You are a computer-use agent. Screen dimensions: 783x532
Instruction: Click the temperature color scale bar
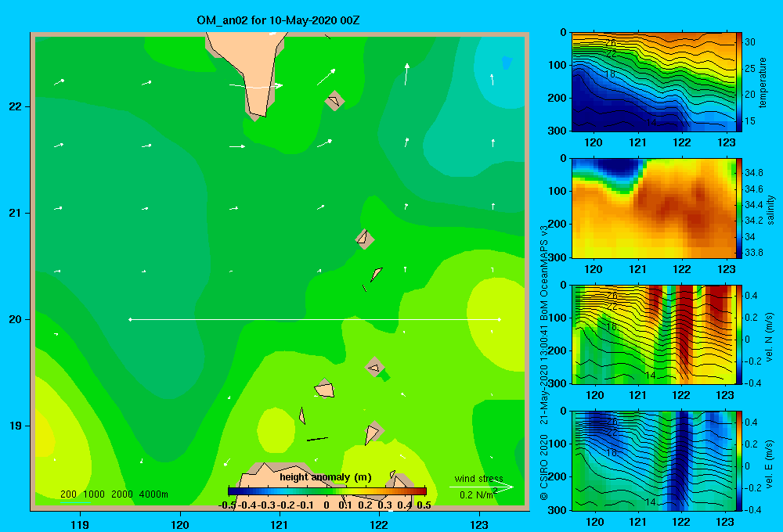coord(739,82)
